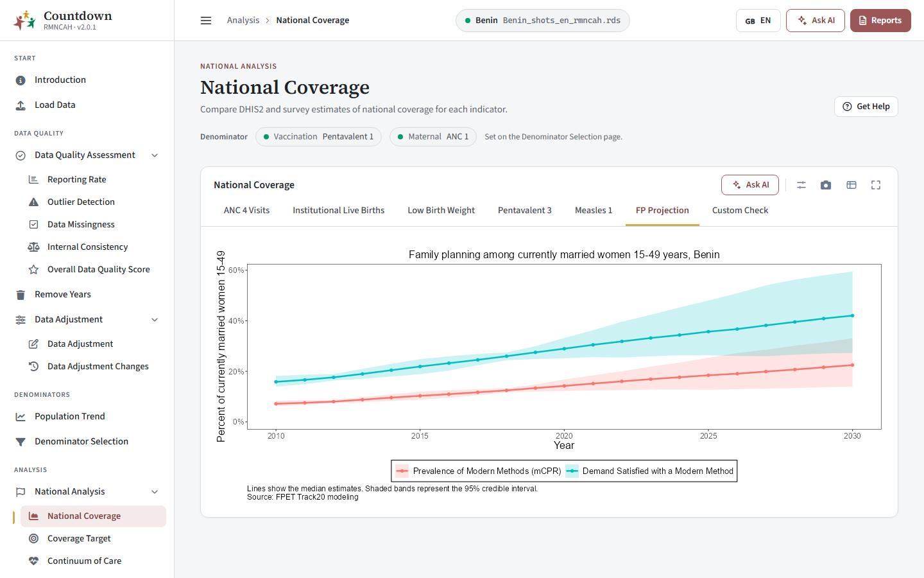
Task: Open the Low Birth Weight tab
Action: point(441,211)
